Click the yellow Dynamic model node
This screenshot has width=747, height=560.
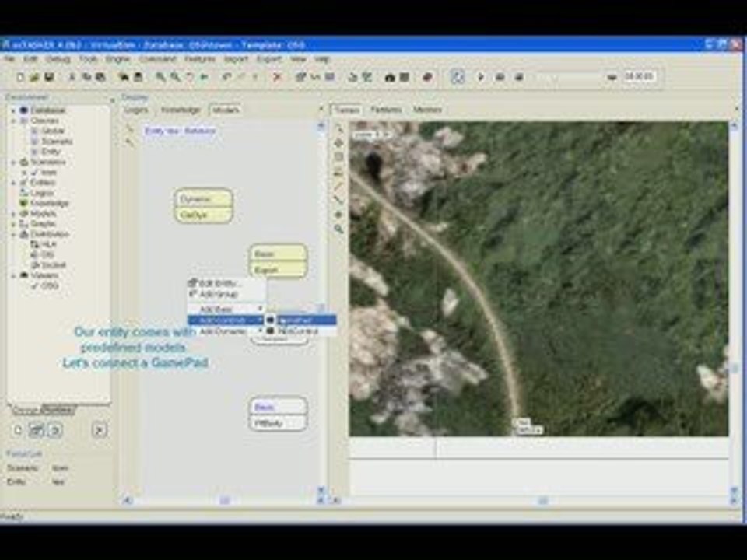pyautogui.click(x=203, y=198)
